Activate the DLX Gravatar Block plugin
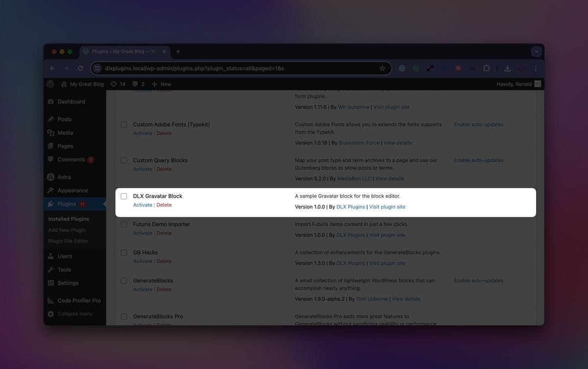 pos(143,205)
